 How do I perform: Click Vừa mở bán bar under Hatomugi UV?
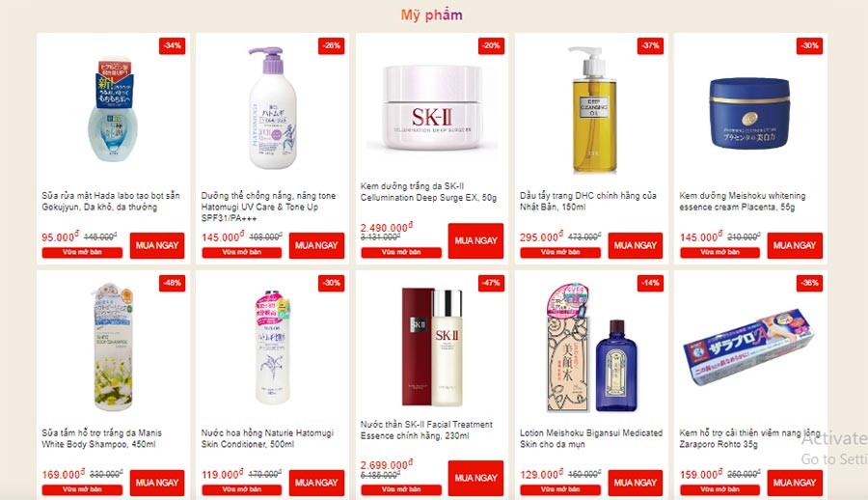[x=242, y=252]
